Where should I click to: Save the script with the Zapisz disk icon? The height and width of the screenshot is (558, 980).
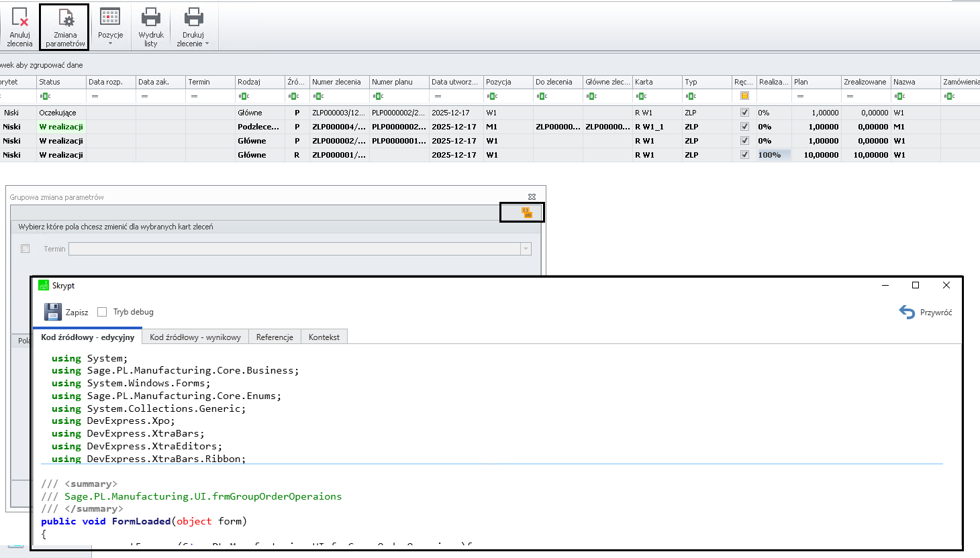click(x=53, y=312)
